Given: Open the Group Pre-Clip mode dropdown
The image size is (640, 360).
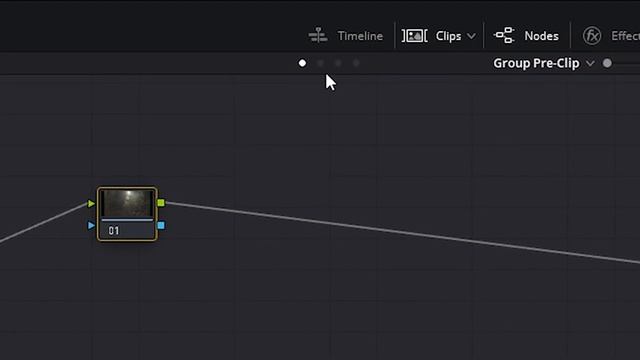Looking at the screenshot, I should [x=543, y=63].
